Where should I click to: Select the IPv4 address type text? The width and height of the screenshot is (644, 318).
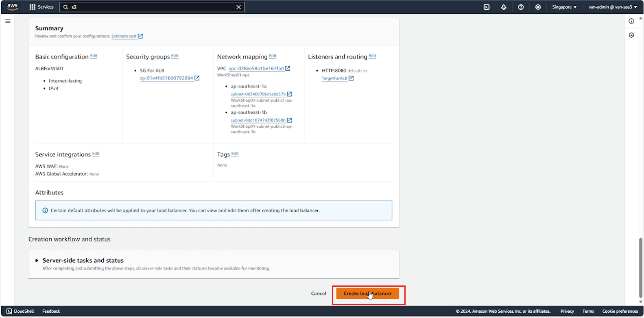pos(54,89)
